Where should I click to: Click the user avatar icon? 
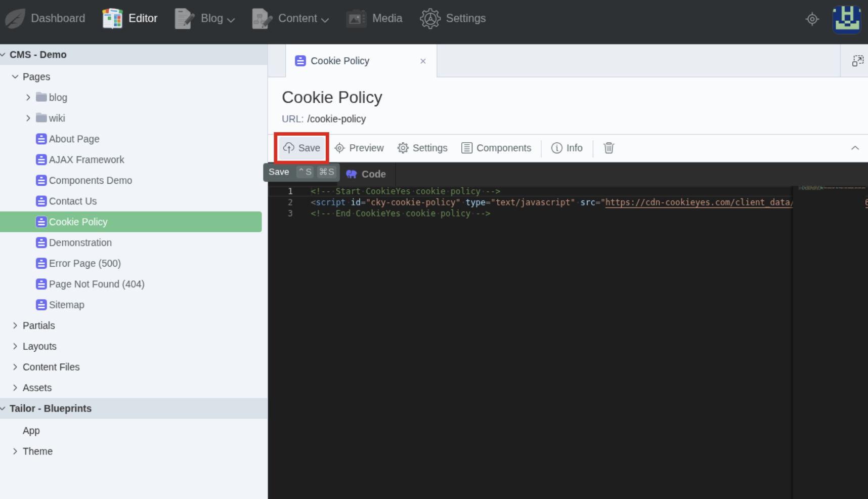[x=846, y=19]
